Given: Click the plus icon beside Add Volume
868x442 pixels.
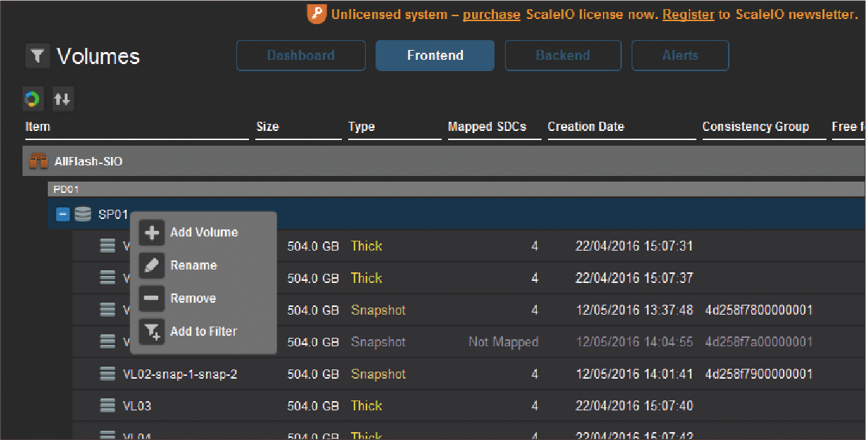Looking at the screenshot, I should click(x=152, y=233).
